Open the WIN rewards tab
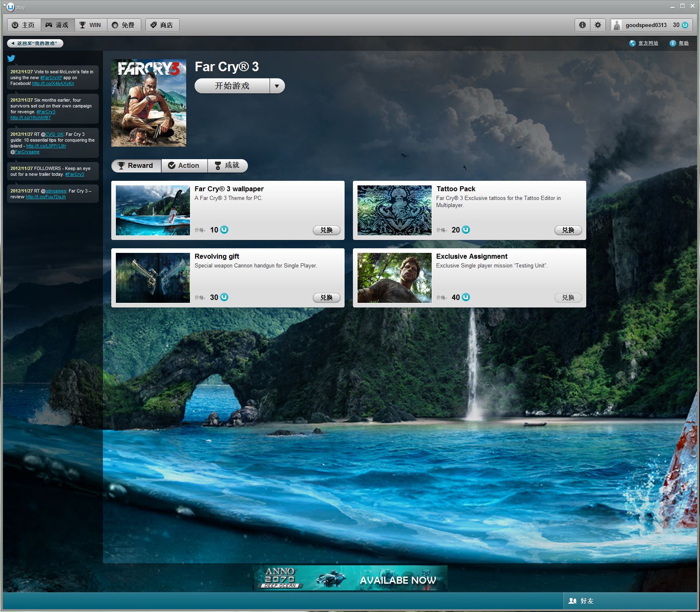The height and width of the screenshot is (612, 700). [91, 25]
